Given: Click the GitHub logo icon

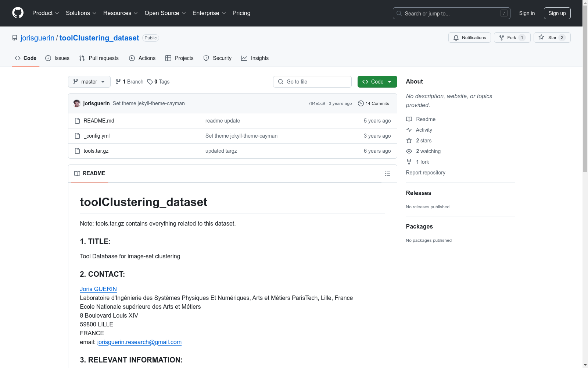Looking at the screenshot, I should click(x=18, y=13).
